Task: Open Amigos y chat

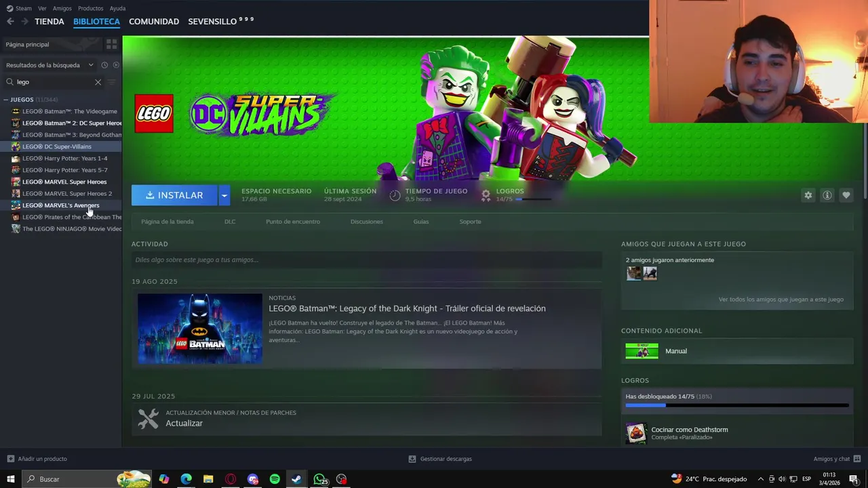Action: click(837, 459)
